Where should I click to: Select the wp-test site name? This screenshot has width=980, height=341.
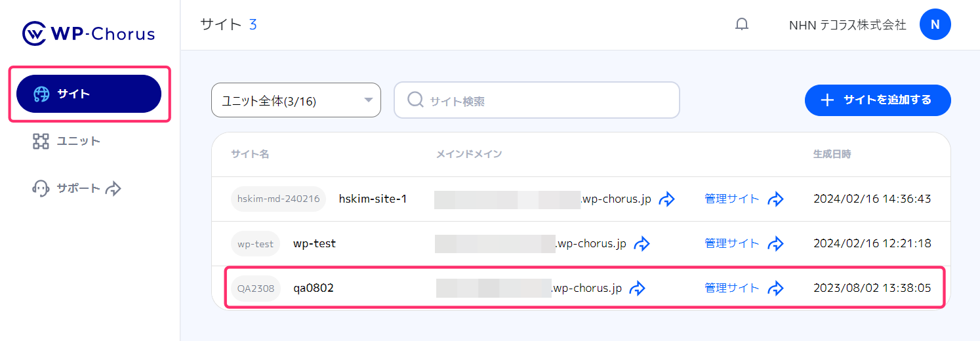pos(314,243)
